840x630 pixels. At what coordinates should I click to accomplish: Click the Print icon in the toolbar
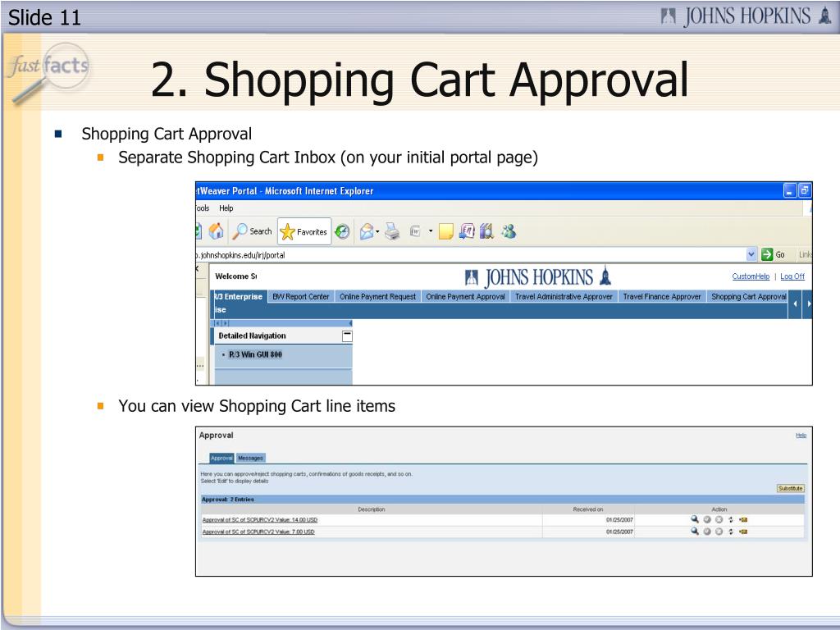[x=392, y=231]
